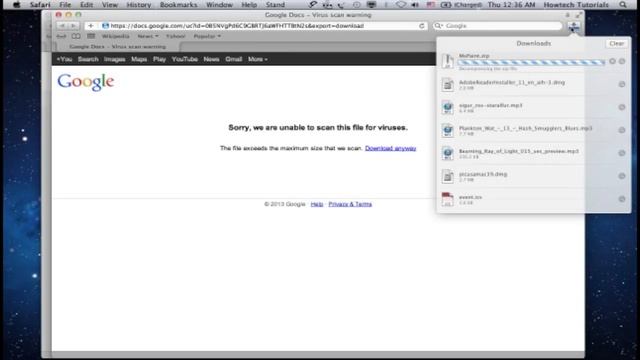Screen dimensions: 640x360
Task: Open the Bookmarks menu
Action: coord(178,5)
